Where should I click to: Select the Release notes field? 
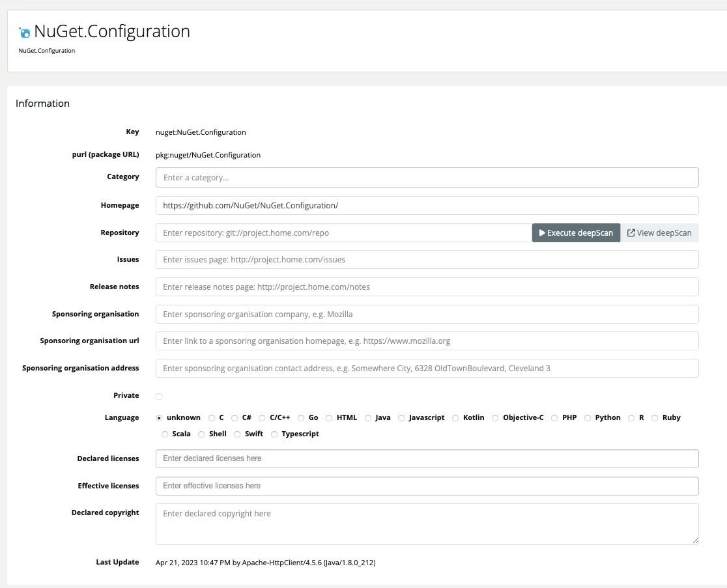click(x=427, y=287)
